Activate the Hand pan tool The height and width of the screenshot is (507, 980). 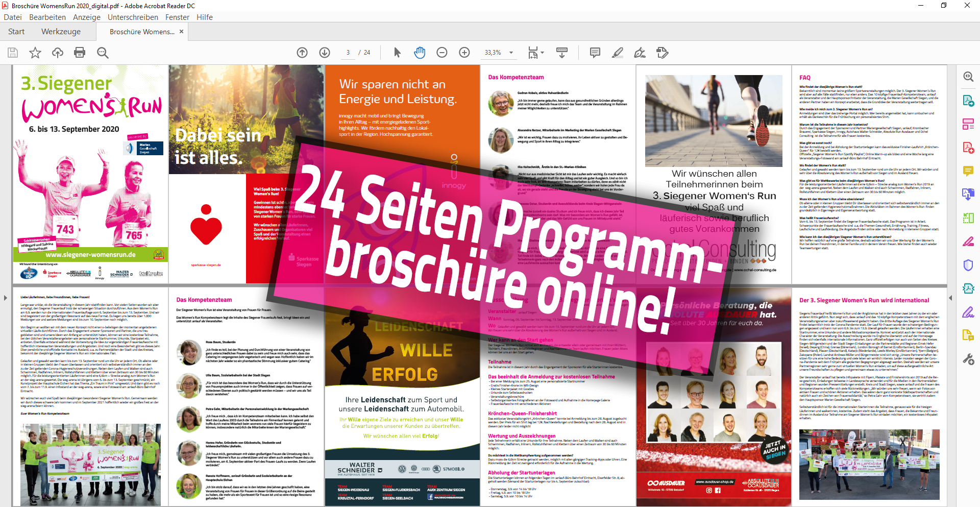click(420, 53)
